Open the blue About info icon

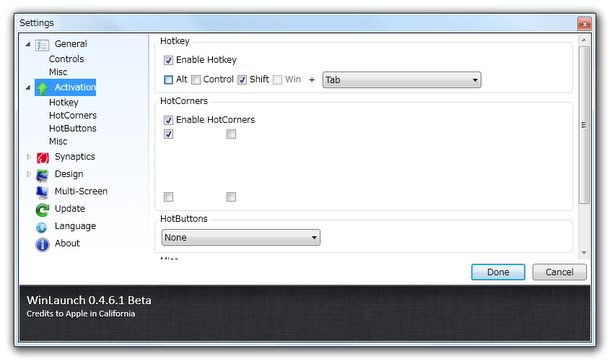click(x=42, y=244)
